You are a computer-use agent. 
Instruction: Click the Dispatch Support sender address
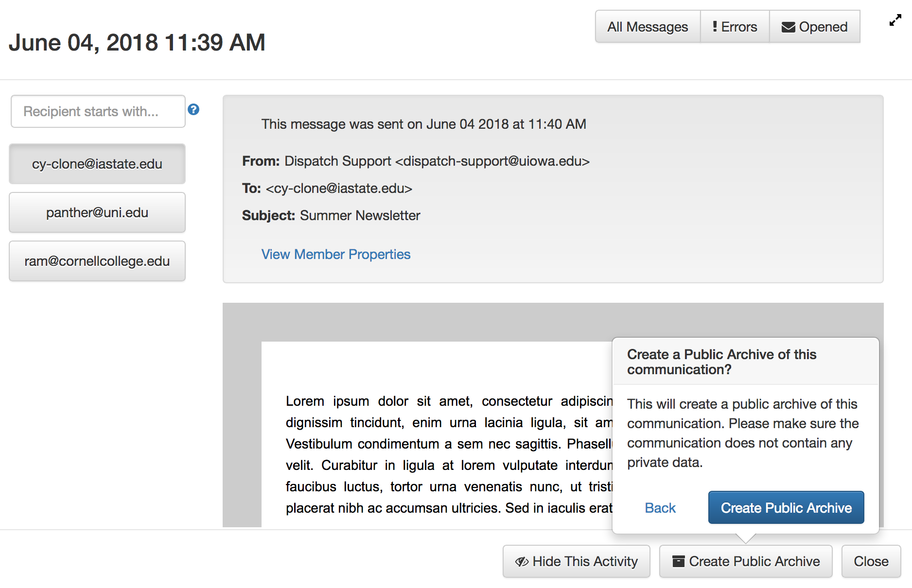[437, 161]
